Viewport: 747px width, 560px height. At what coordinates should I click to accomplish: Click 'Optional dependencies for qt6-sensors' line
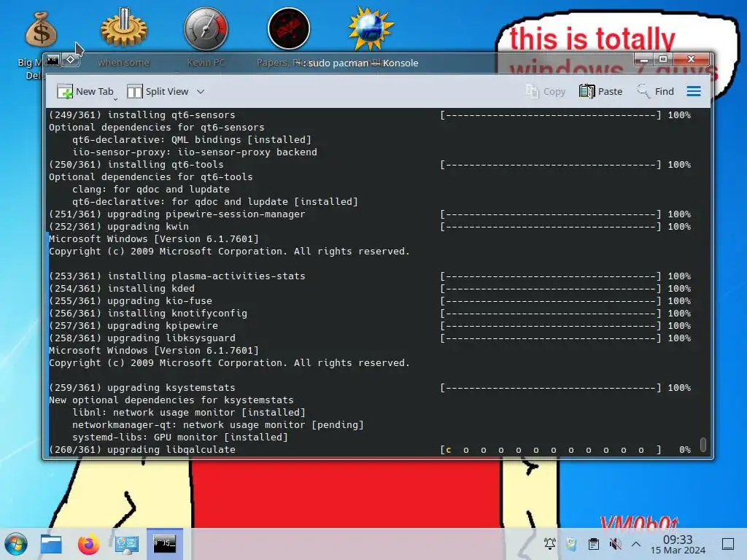tap(157, 128)
